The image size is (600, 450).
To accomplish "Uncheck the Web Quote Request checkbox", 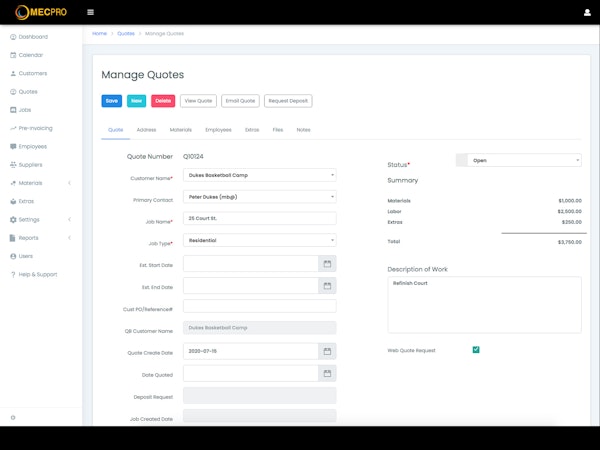I will pos(476,350).
